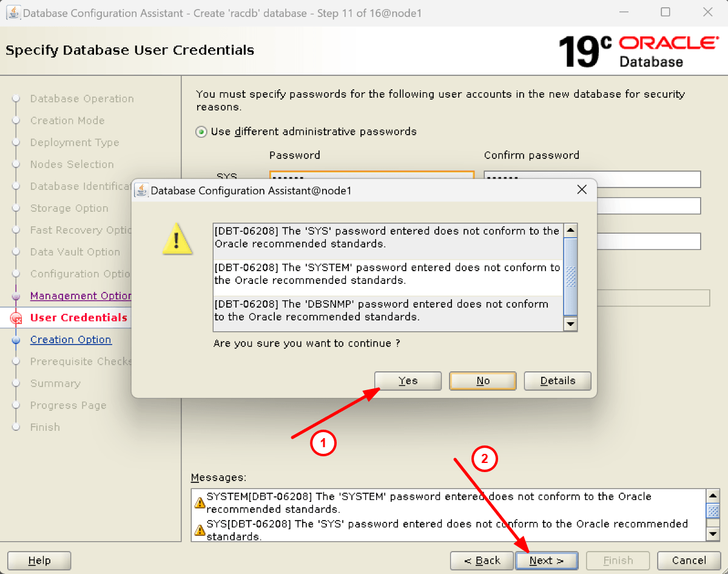
Task: Click the Java coffee cup icon in main title bar
Action: click(13, 13)
